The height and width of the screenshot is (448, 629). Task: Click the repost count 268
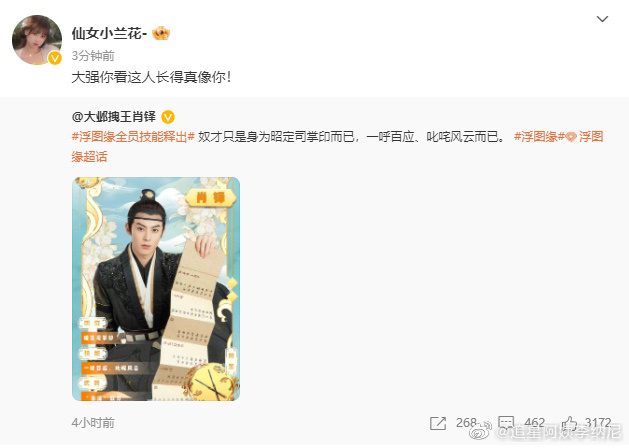[x=466, y=422]
